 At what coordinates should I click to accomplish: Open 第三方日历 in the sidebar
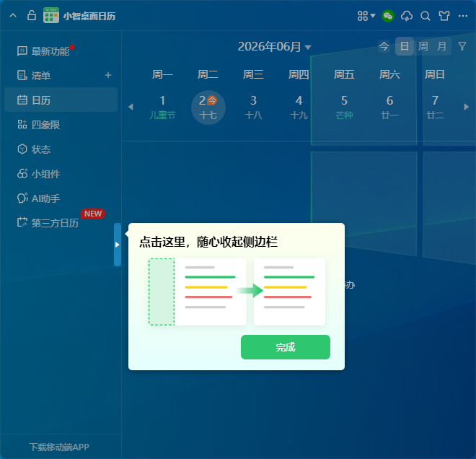point(61,223)
